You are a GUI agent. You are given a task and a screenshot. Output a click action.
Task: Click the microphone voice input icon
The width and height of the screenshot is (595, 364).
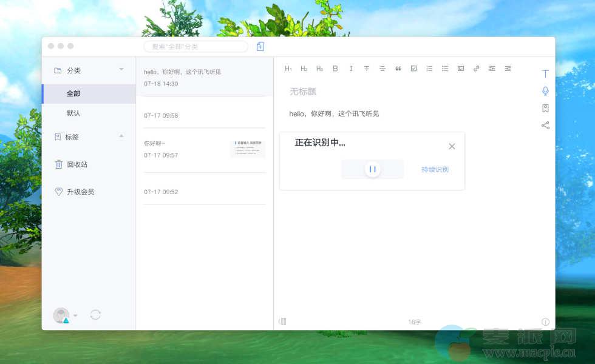click(x=545, y=91)
